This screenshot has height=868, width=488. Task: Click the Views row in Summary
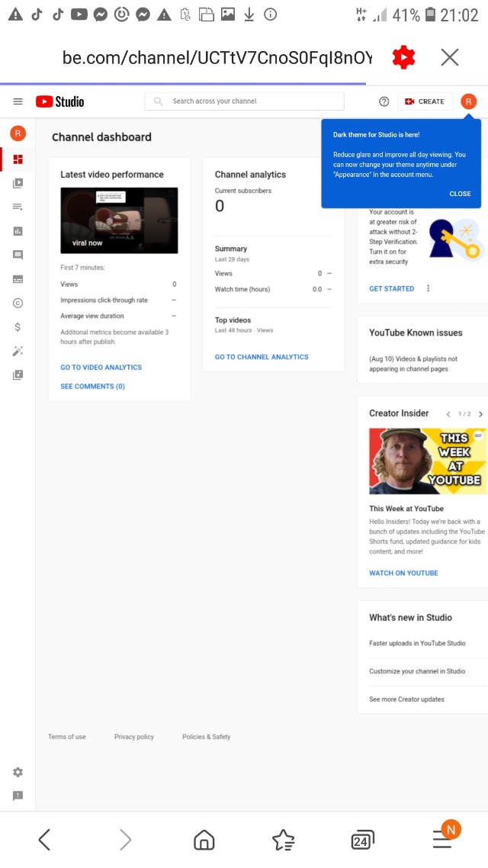click(x=273, y=274)
